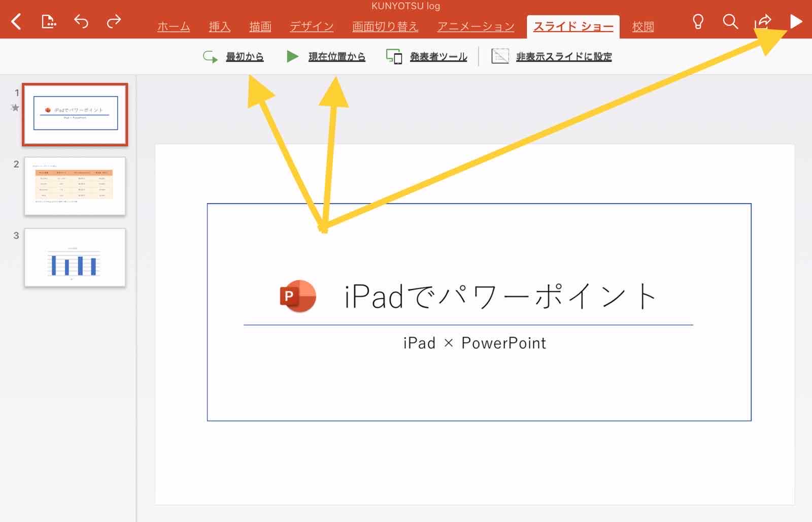Image resolution: width=812 pixels, height=522 pixels.
Task: Open the 画面切り替え tab
Action: click(x=385, y=26)
